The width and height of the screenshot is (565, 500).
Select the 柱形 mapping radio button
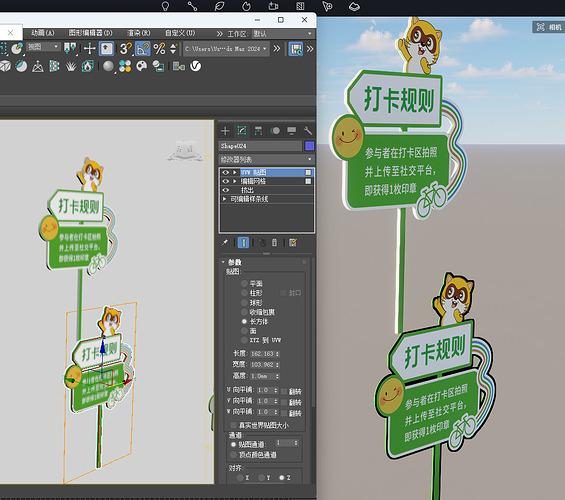click(x=245, y=293)
